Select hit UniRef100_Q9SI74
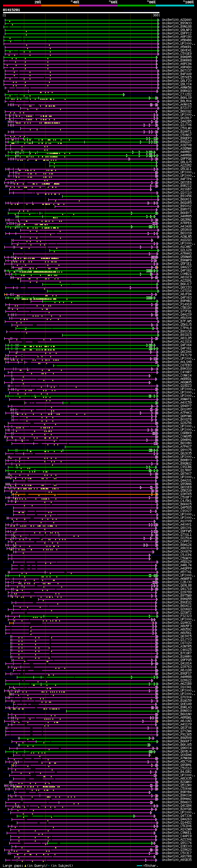 click(177, 843)
